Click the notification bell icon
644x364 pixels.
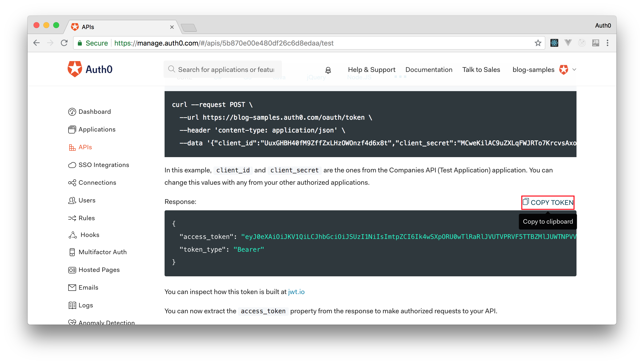[x=328, y=70]
